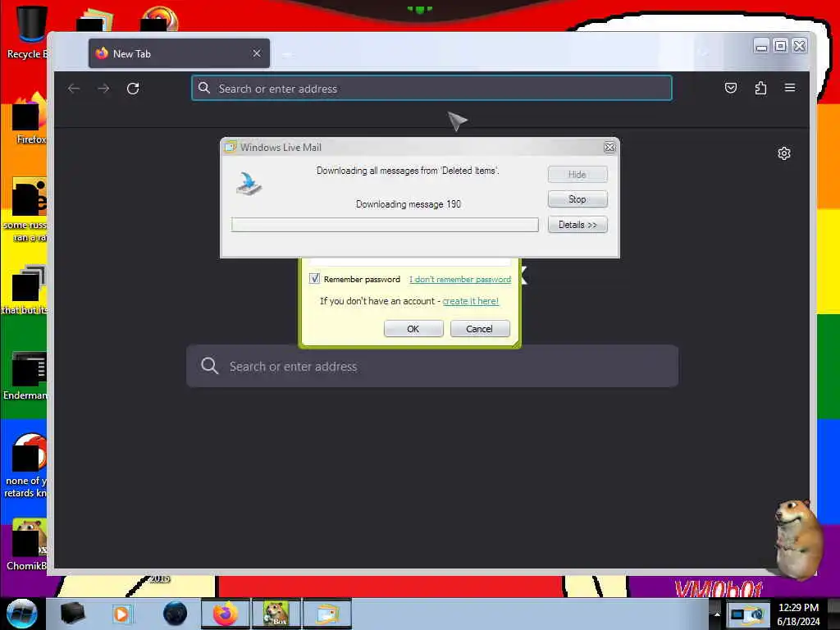Focus the top address bar
Image resolution: width=840 pixels, height=630 pixels.
pos(431,89)
